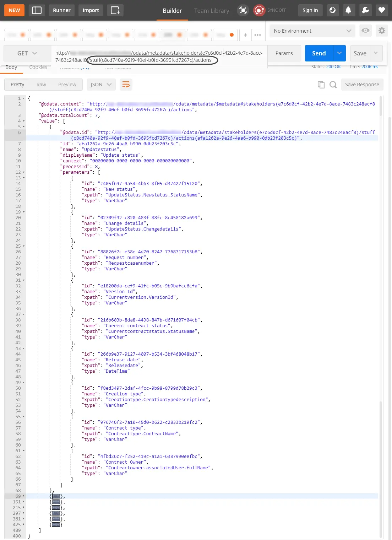
Task: Open the No Environment dropdown
Action: pyautogui.click(x=312, y=31)
